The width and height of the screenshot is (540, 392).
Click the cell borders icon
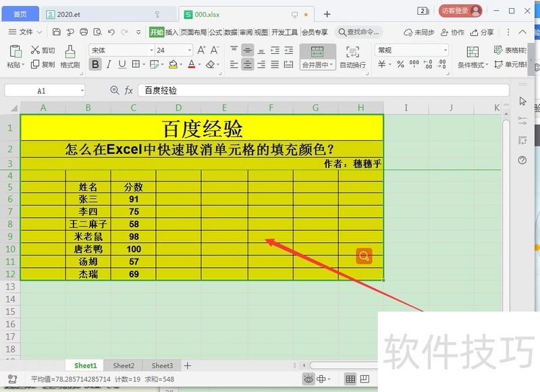click(136, 64)
